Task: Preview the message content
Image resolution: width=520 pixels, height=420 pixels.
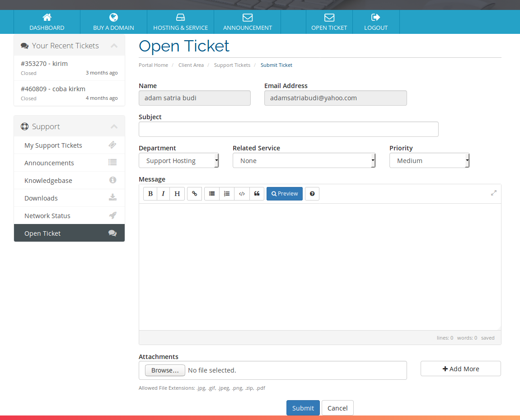Action: point(284,193)
